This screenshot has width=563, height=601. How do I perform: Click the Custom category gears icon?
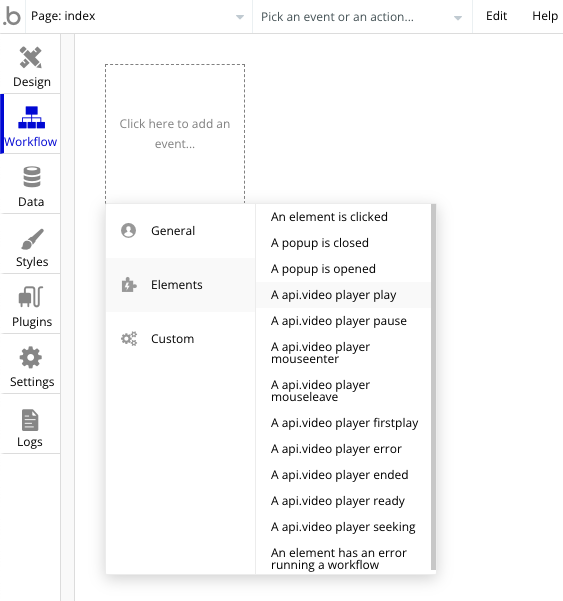(x=129, y=339)
